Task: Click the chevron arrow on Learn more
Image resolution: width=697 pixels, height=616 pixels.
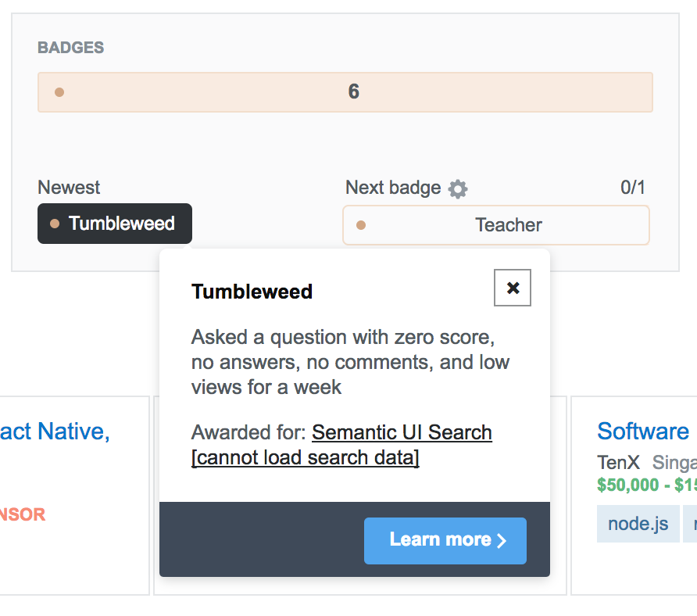Action: click(x=502, y=541)
